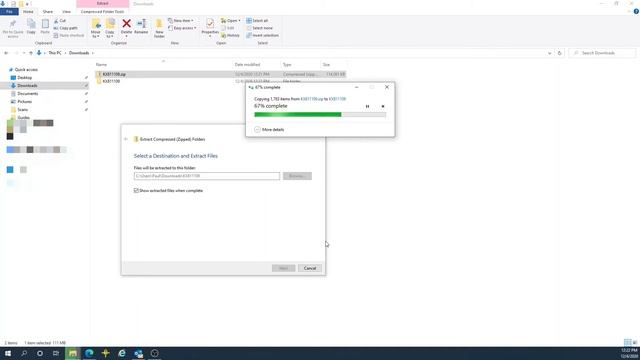Select Documents in the navigation pane
This screenshot has height=360, width=640.
point(27,94)
